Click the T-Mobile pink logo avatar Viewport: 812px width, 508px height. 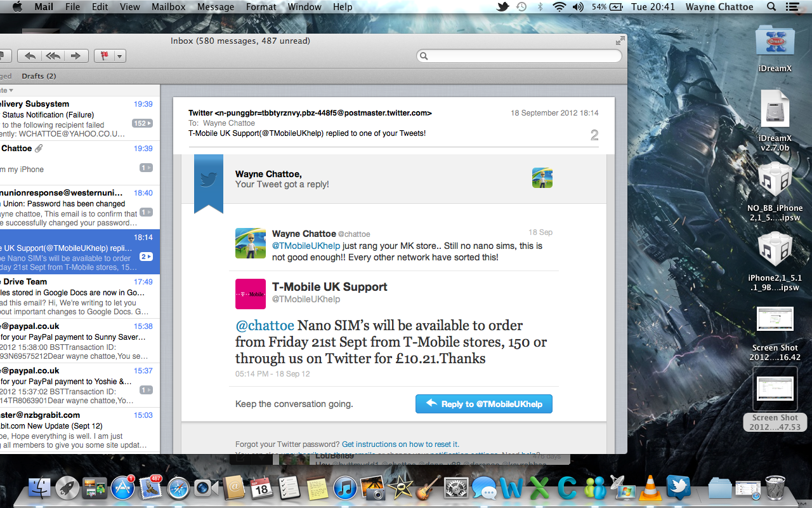click(251, 294)
